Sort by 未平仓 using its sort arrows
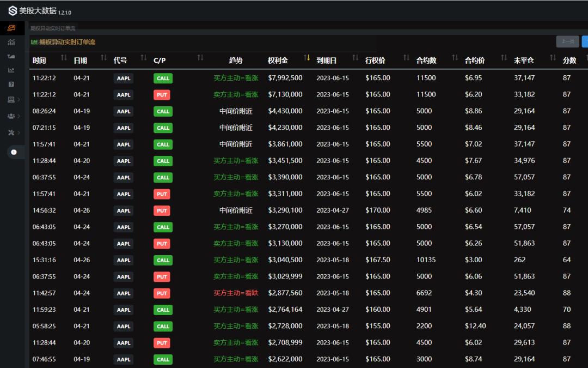Screen dimensions: 588x368 pos(553,58)
